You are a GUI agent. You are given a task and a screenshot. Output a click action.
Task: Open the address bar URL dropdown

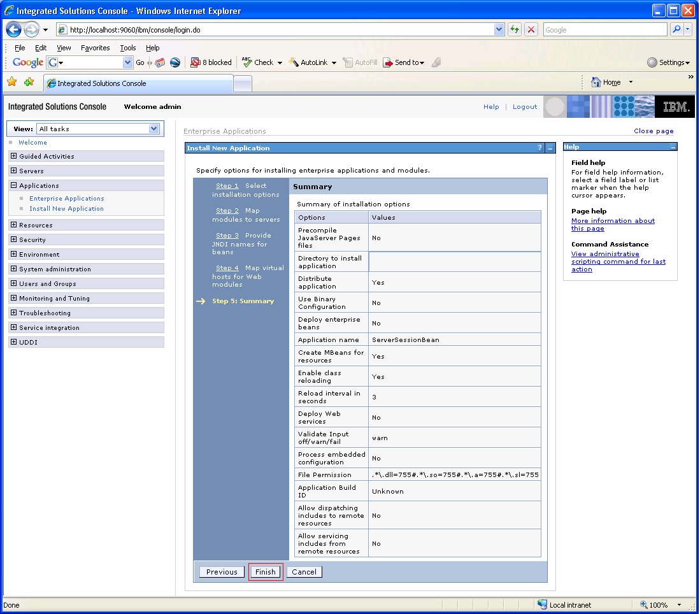click(499, 29)
